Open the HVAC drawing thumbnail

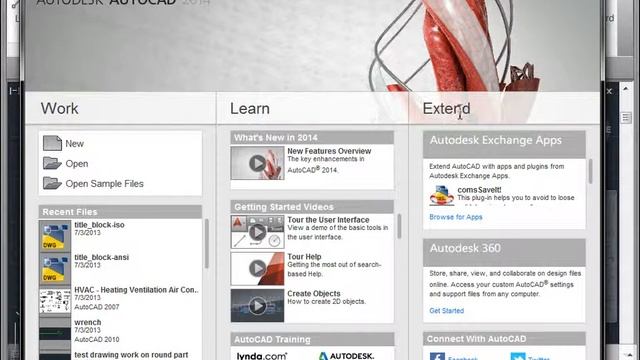(55, 301)
